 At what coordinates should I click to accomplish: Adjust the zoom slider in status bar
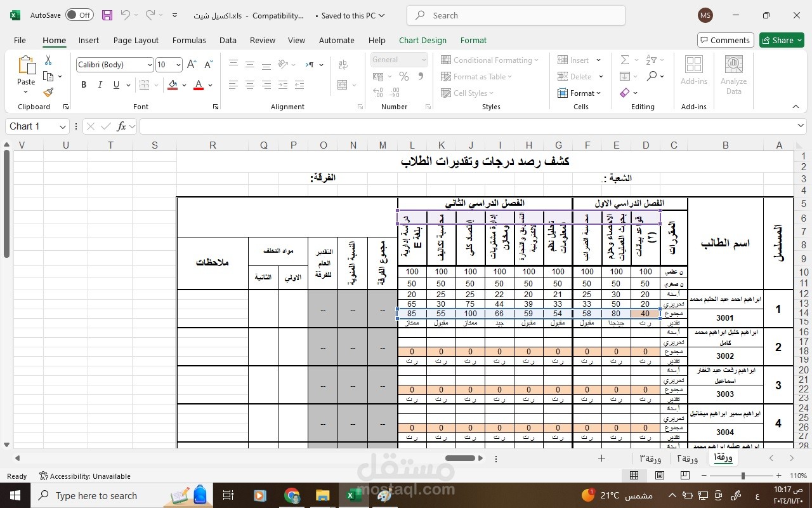743,476
